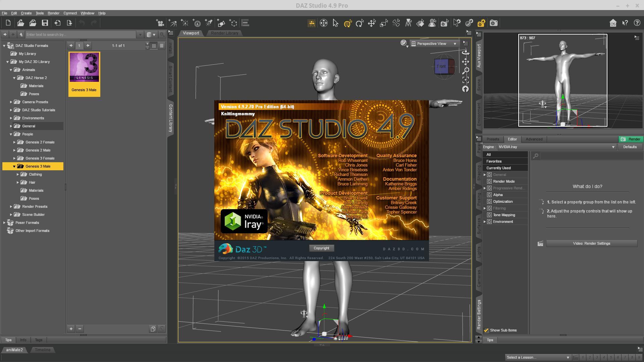Open the Render menu
The width and height of the screenshot is (644, 362).
(53, 13)
